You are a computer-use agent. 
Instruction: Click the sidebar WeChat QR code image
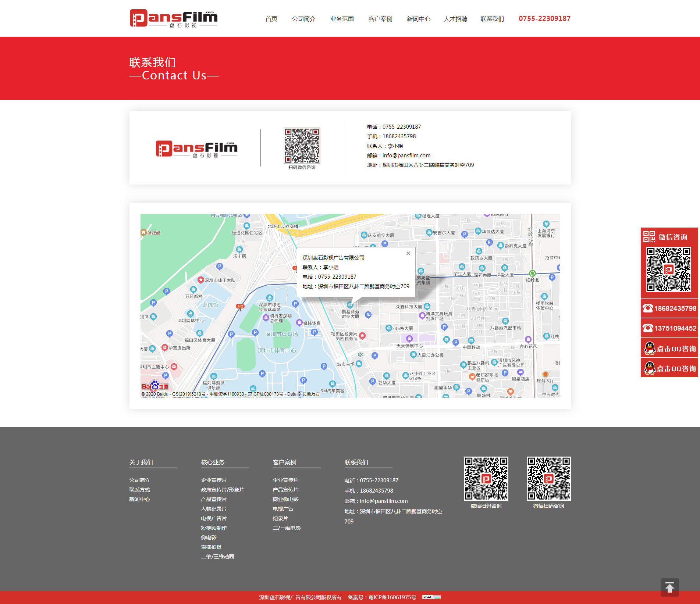click(669, 269)
